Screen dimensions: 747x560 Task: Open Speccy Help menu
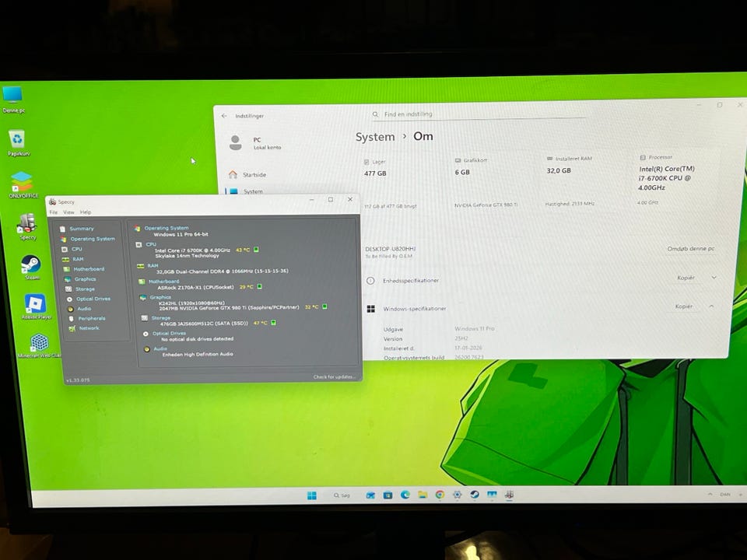(86, 212)
